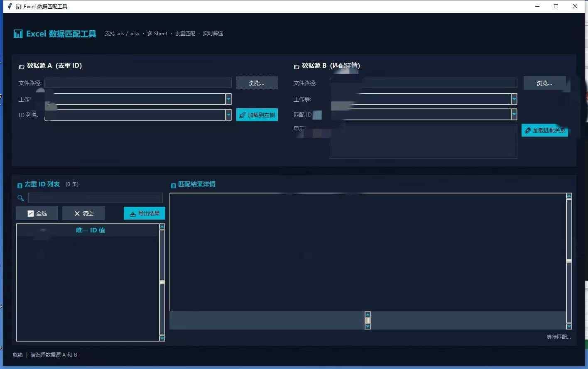Click the (0 条) count label
The width and height of the screenshot is (588, 369).
pos(72,184)
